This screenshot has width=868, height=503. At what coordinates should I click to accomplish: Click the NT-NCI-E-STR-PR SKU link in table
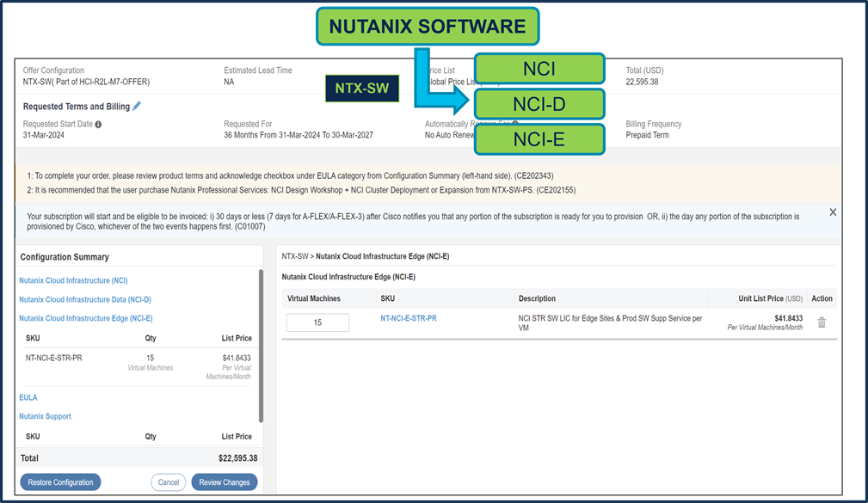click(x=409, y=318)
